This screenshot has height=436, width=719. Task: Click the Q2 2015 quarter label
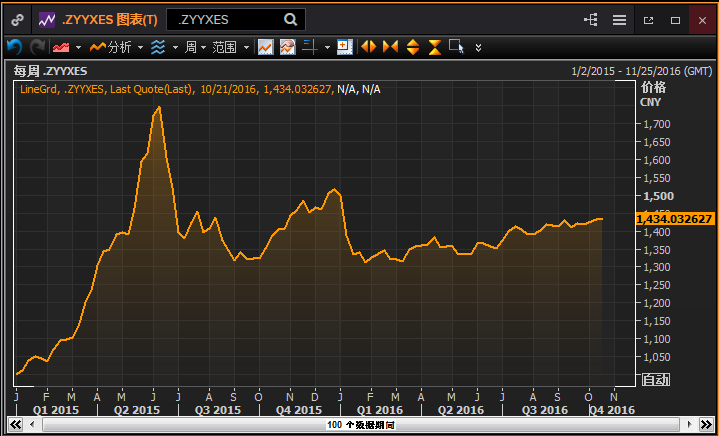[x=137, y=410]
